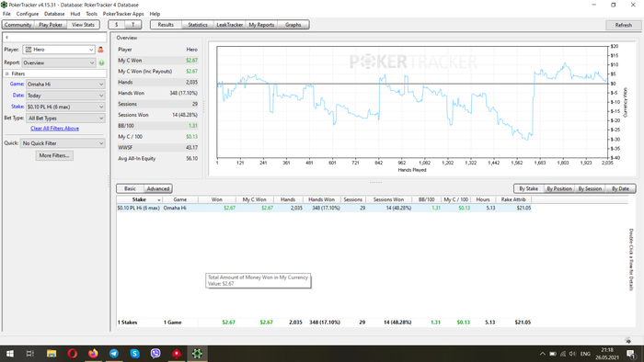Sort by the Rake Attrib column header

click(513, 199)
